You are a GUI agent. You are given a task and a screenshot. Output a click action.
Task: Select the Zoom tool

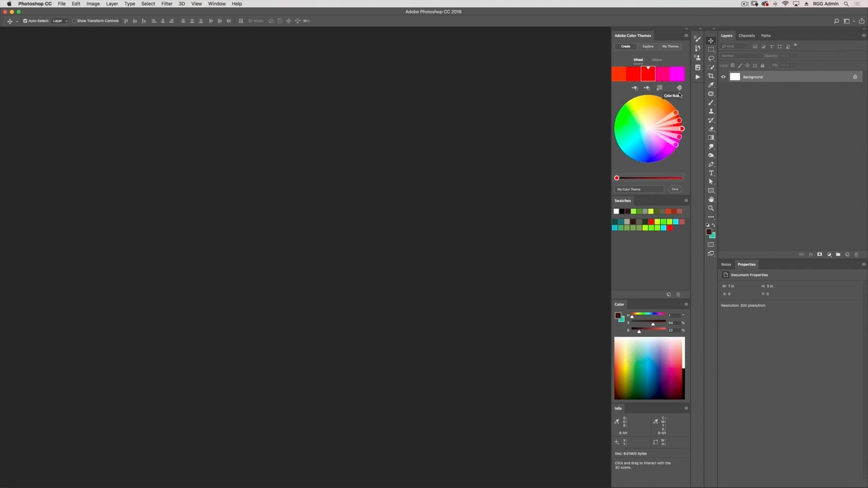pyautogui.click(x=711, y=208)
